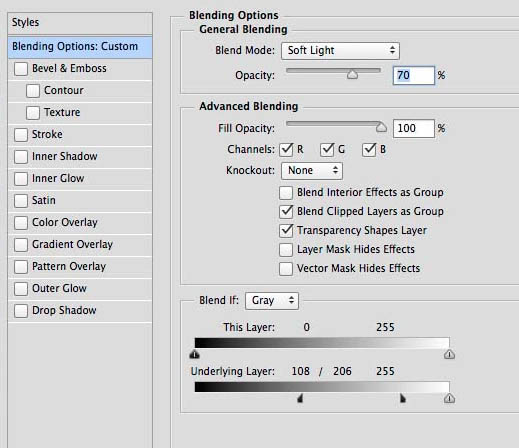Open Satin settings label
This screenshot has width=519, height=448.
(44, 200)
